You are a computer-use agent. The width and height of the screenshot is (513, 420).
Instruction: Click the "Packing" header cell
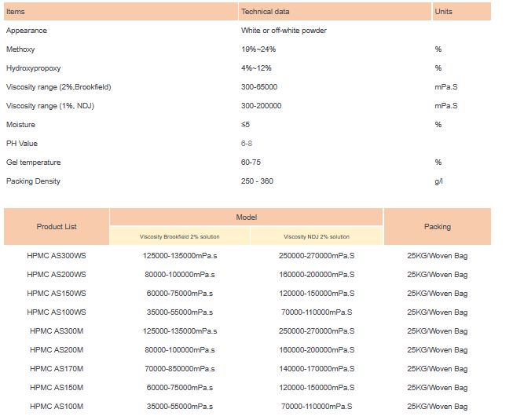point(438,227)
